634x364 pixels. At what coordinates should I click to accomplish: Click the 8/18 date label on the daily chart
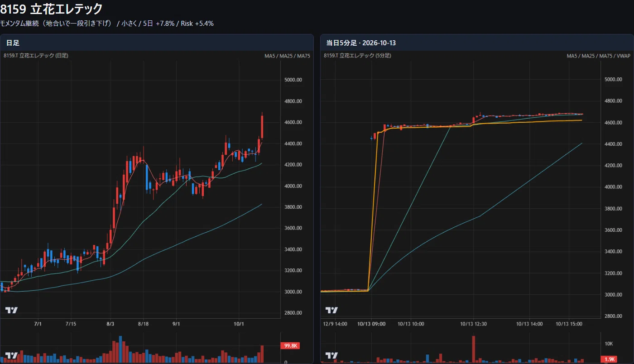(x=144, y=324)
